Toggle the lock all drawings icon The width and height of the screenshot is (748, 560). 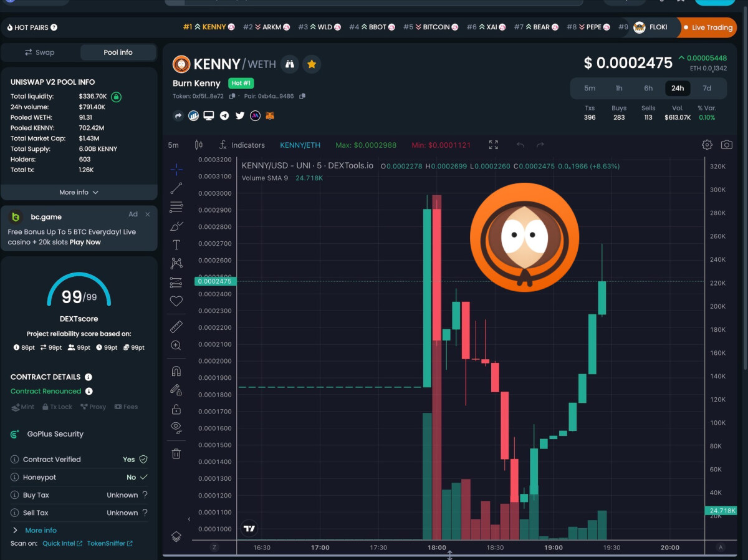(x=176, y=409)
